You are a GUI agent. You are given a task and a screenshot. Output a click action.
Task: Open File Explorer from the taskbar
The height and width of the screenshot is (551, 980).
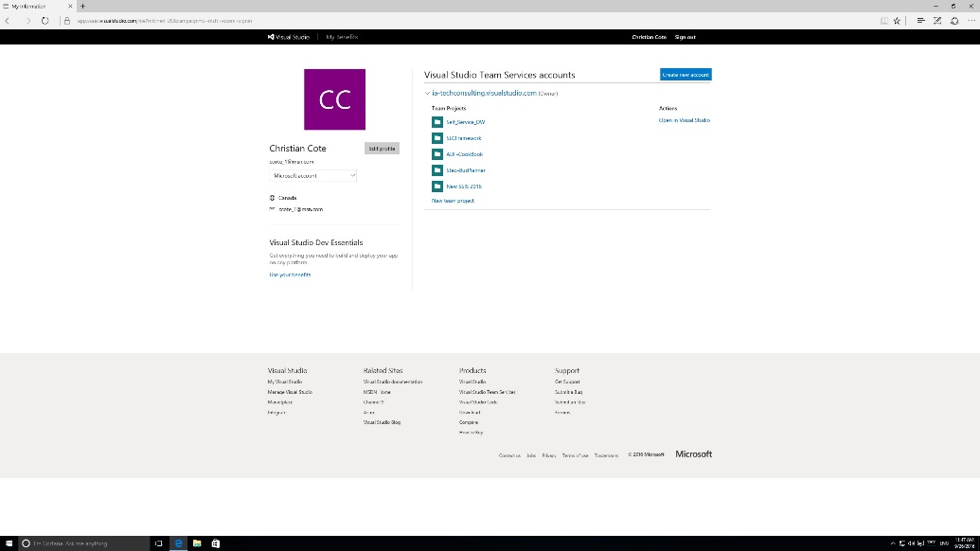point(197,543)
